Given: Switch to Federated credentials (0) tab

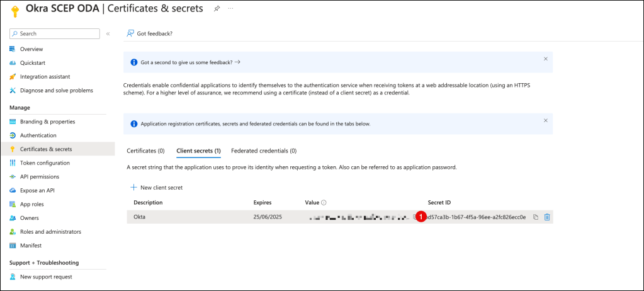Looking at the screenshot, I should pyautogui.click(x=264, y=151).
